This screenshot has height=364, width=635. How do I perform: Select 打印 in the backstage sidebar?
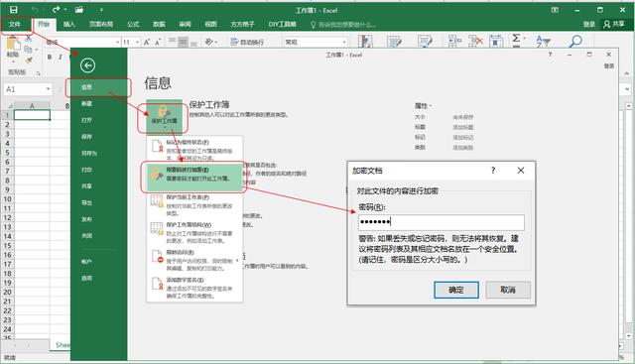click(x=99, y=170)
